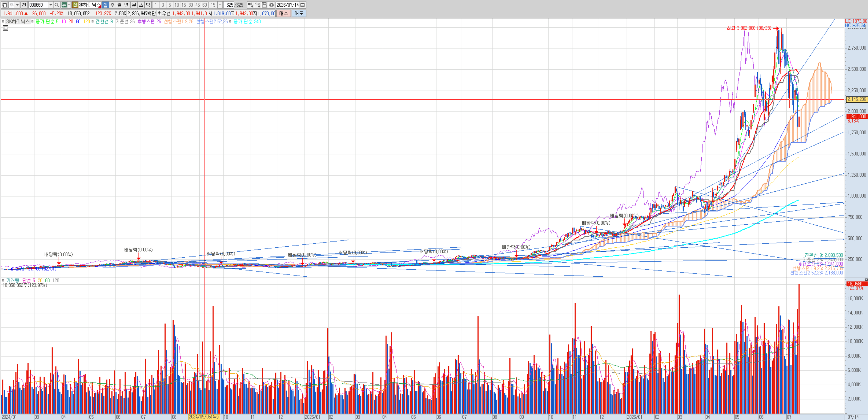Click the red dividend arrow near 2024/03

pos(59,261)
